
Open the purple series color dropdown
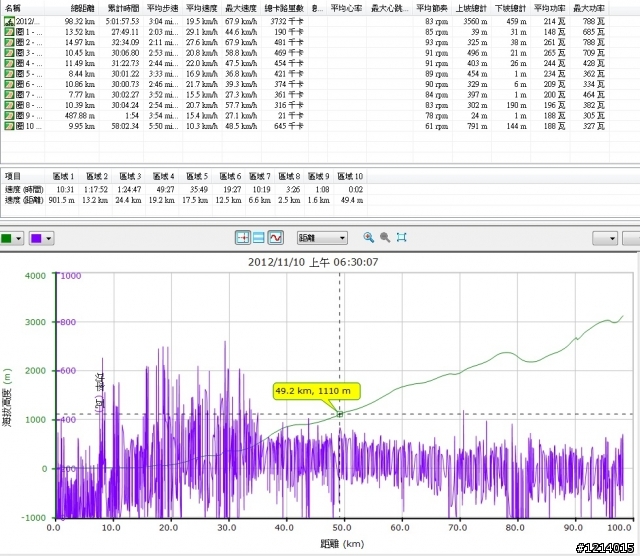click(50, 238)
